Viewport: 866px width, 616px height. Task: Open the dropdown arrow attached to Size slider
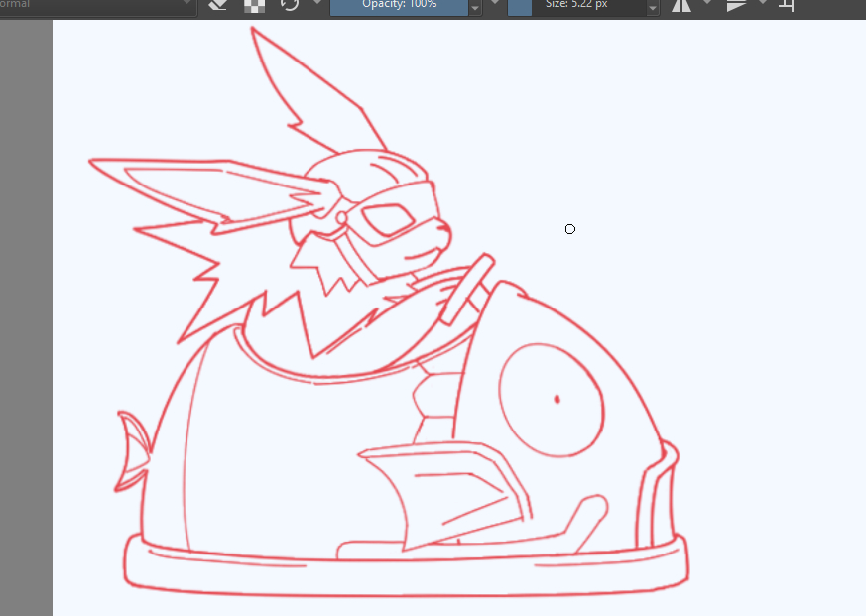pyautogui.click(x=653, y=7)
